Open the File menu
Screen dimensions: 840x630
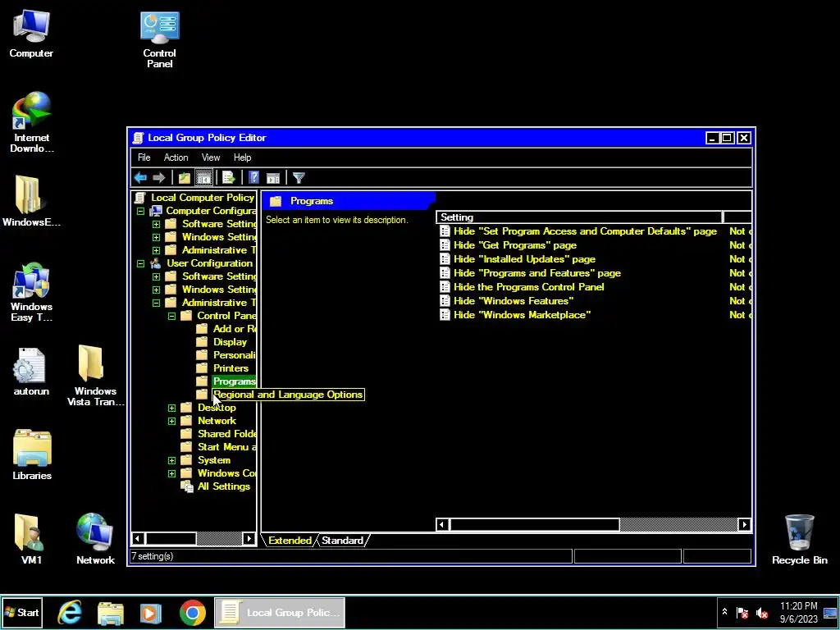pyautogui.click(x=144, y=157)
